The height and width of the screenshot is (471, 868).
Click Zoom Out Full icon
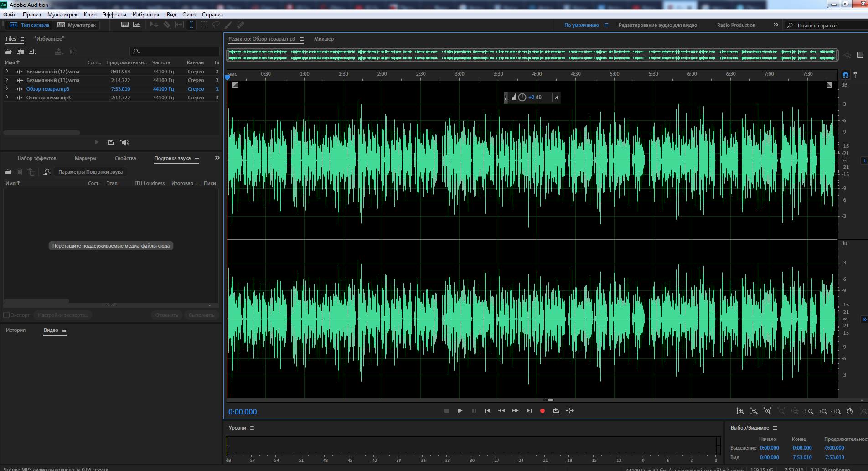[x=795, y=411]
